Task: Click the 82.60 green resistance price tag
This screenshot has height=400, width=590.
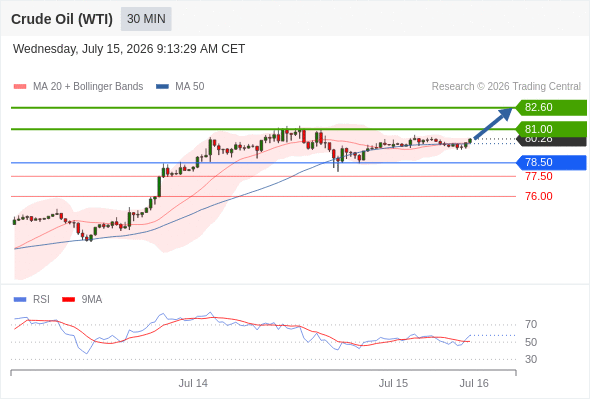Action: [x=551, y=108]
